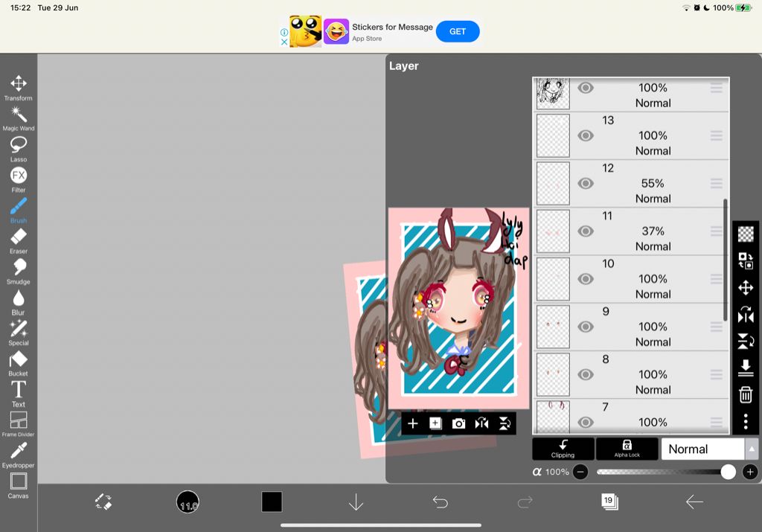Open the three-dot layer menu

click(746, 421)
